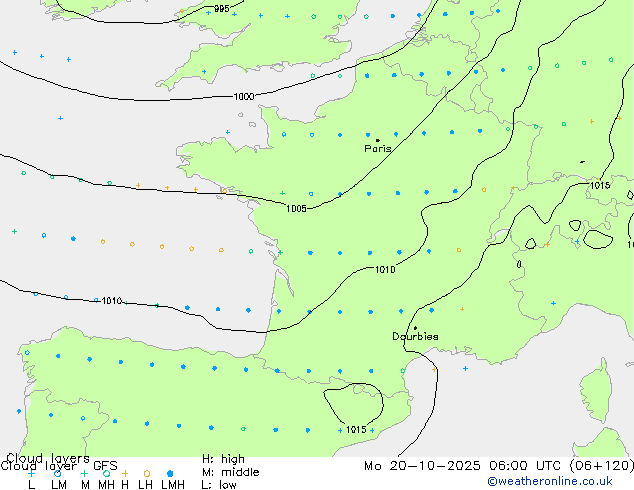The height and width of the screenshot is (490, 634).
Task: Click the Paris city marker dot
Action: [x=378, y=140]
